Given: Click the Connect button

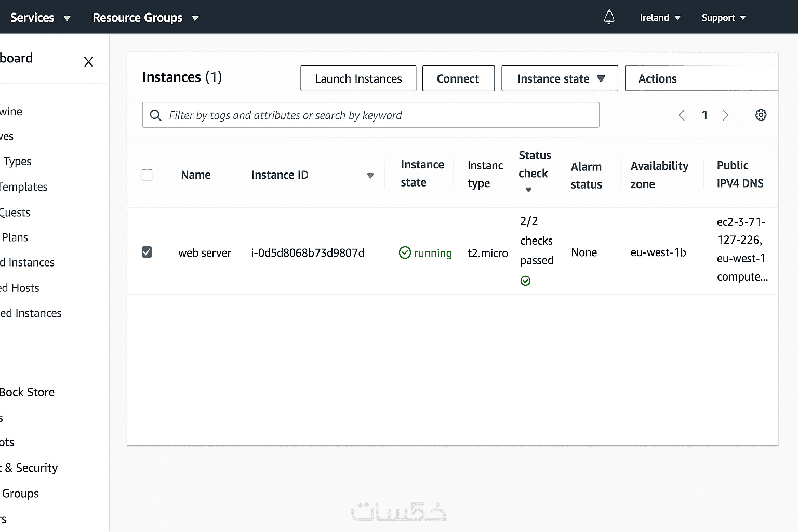Looking at the screenshot, I should [x=458, y=78].
